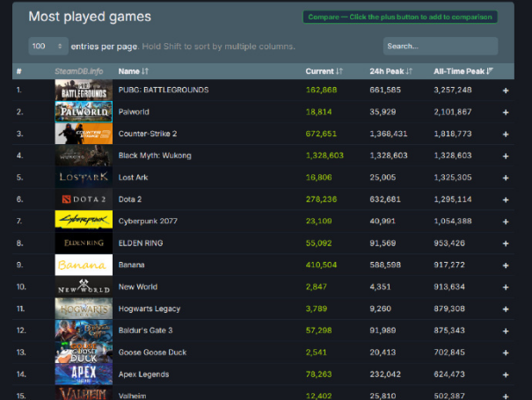532x400 pixels.
Task: Open Palworld game thumbnail
Action: (84, 112)
